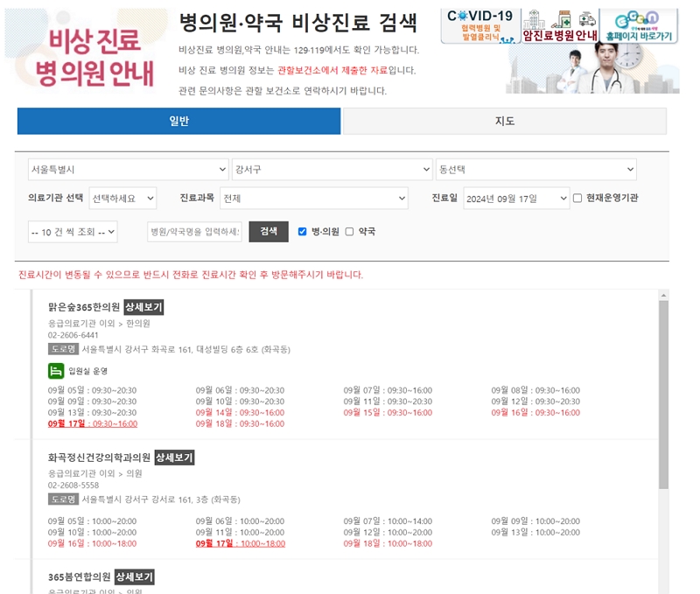Screen dimensions: 700x594
Task: Click 09월 16일 : 10:00~18:00 entry
Action: [93, 543]
